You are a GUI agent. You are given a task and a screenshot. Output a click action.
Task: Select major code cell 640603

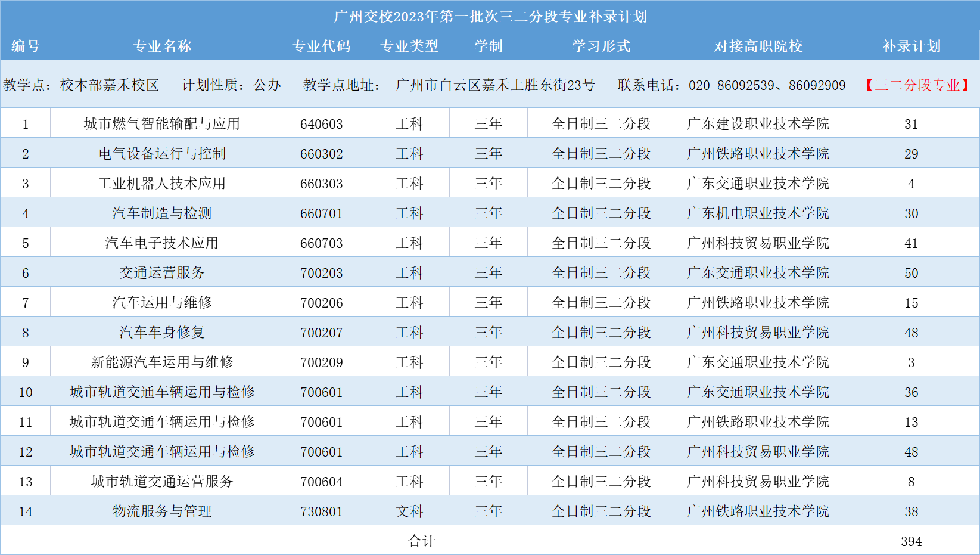point(322,124)
